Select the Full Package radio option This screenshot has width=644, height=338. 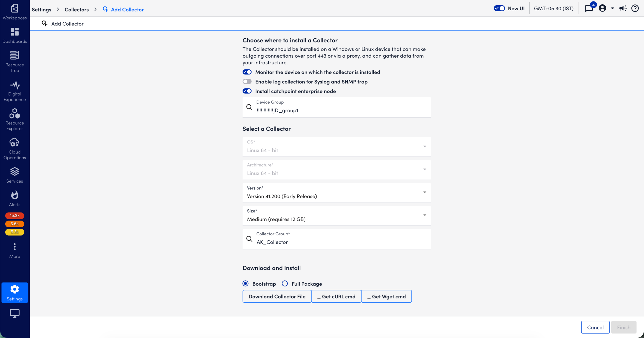tap(285, 284)
